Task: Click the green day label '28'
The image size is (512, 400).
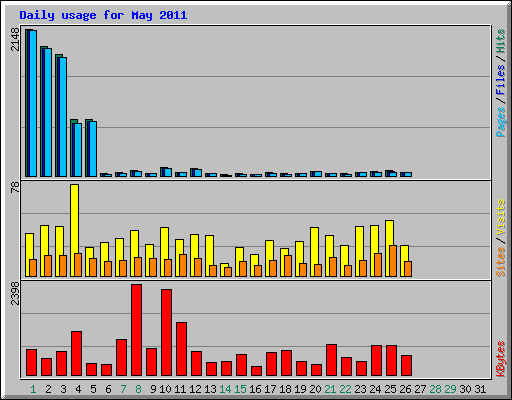Action: 435,389
